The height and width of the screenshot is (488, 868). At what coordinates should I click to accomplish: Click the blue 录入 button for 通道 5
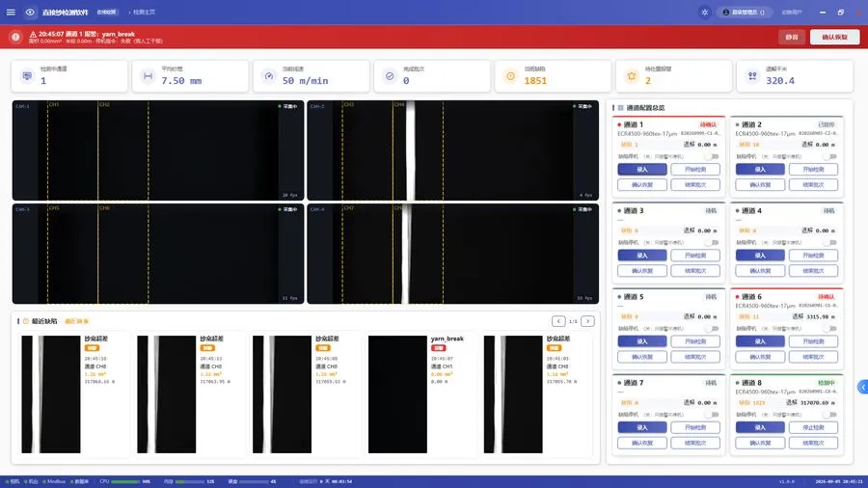click(642, 341)
